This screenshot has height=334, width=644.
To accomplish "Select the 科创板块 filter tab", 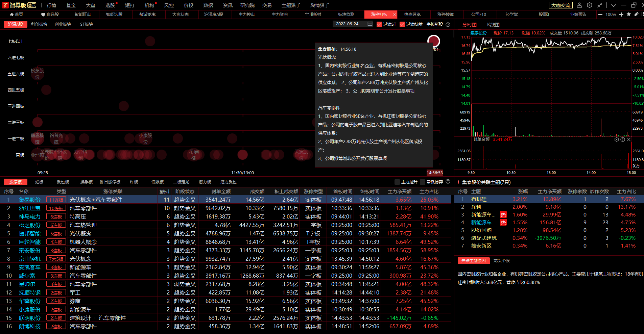I will (x=39, y=24).
